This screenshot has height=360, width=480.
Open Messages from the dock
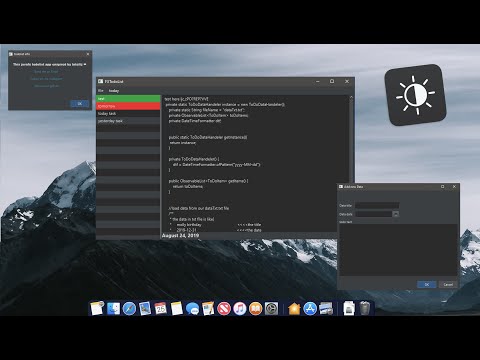point(192,309)
